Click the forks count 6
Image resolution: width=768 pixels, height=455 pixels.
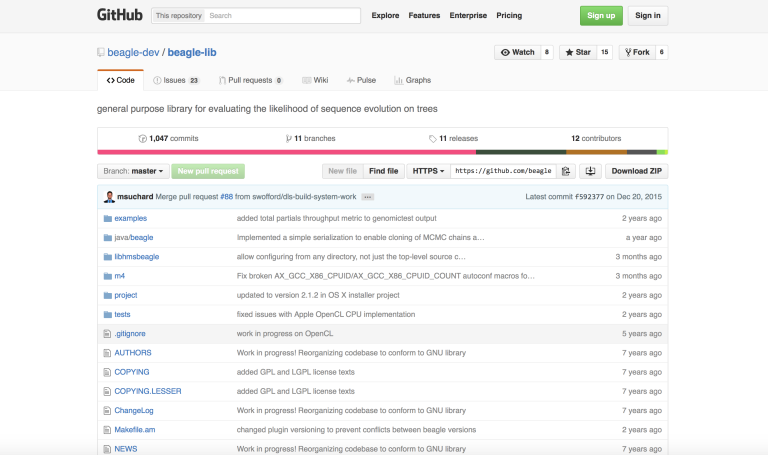pos(661,52)
